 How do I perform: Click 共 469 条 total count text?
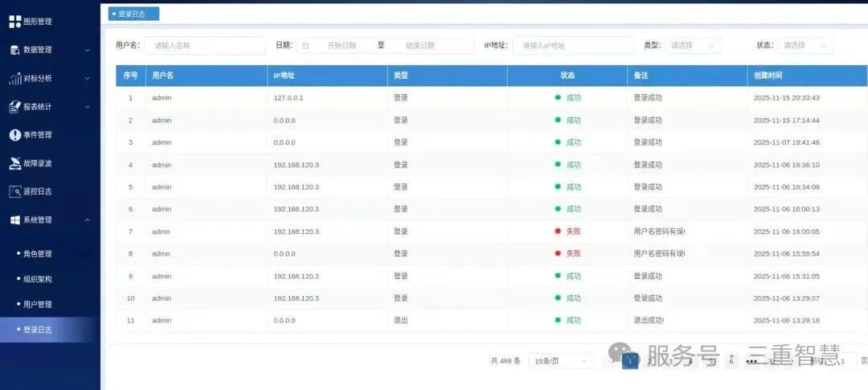tap(506, 361)
